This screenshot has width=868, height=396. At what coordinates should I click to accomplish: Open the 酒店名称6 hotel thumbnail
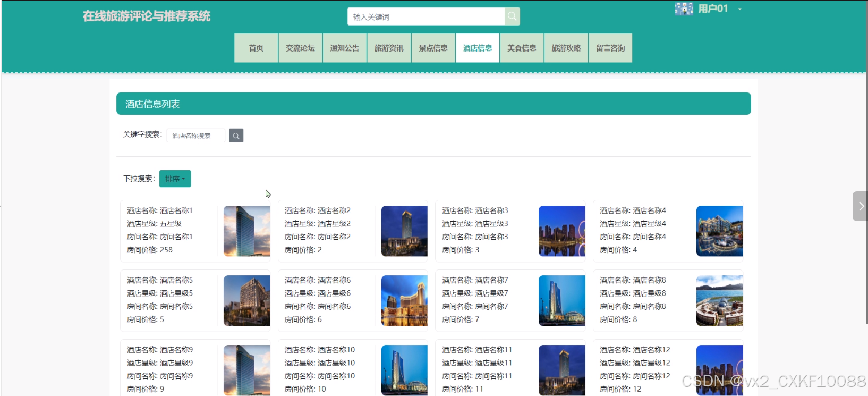pos(404,301)
